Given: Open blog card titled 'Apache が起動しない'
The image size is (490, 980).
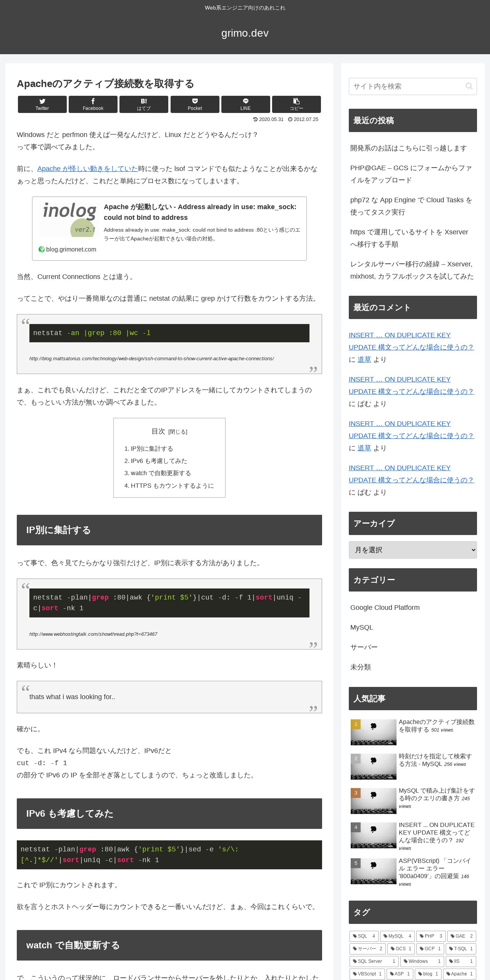Looking at the screenshot, I should [169, 229].
